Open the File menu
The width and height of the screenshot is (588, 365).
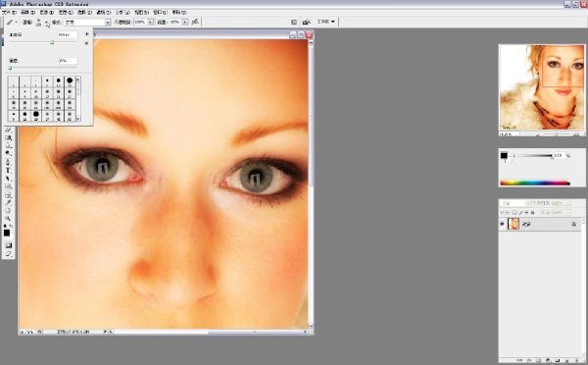[9, 13]
